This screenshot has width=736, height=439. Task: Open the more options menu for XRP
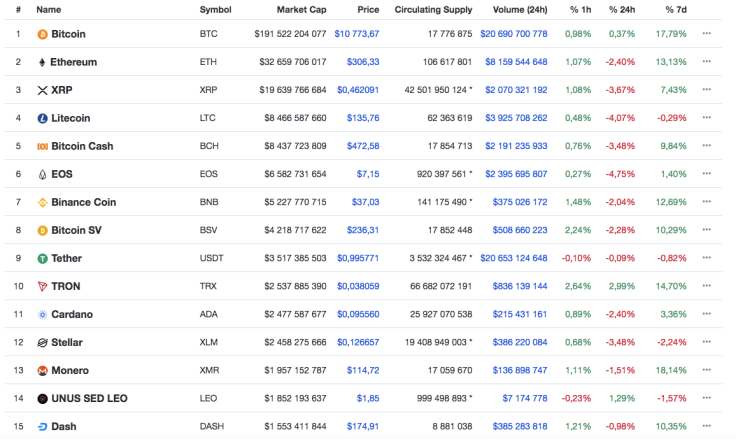coord(706,89)
